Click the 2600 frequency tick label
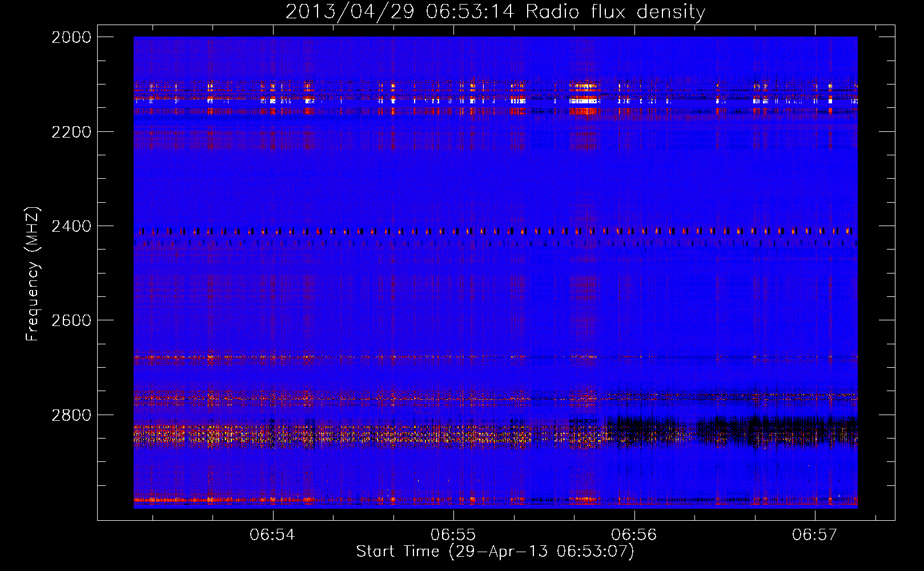Screen dimensions: 924x571 (x=71, y=320)
